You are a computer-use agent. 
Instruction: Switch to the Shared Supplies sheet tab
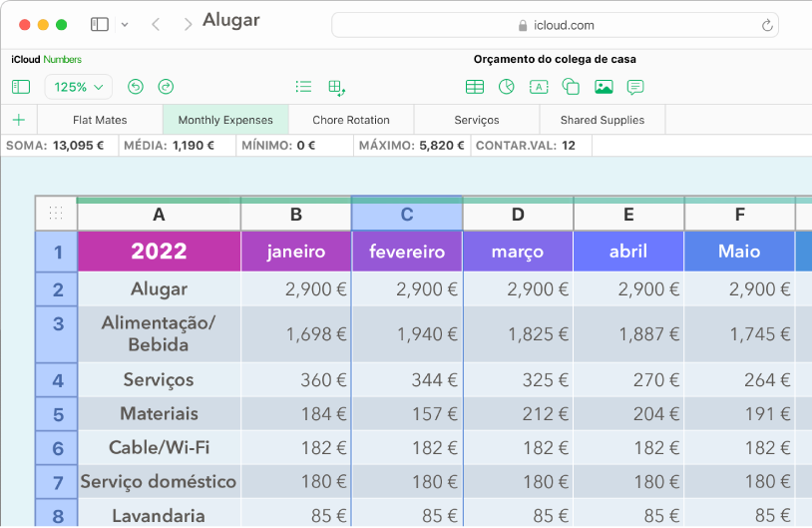coord(603,120)
